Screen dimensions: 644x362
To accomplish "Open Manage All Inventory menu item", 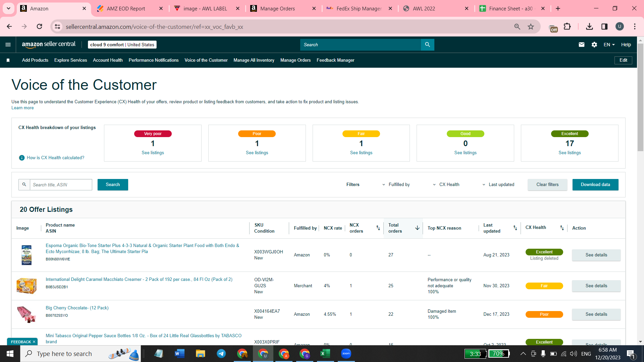I will click(x=254, y=60).
